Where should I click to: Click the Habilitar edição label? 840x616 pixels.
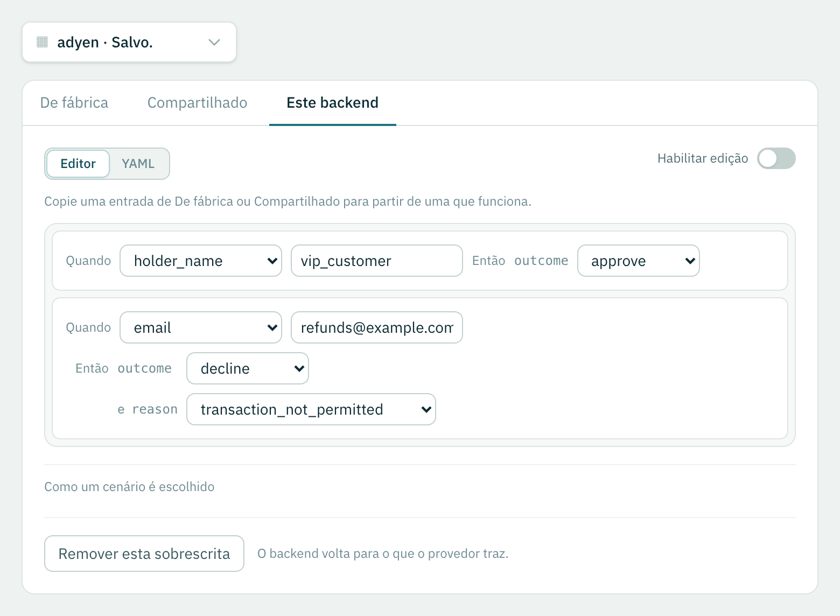(703, 158)
